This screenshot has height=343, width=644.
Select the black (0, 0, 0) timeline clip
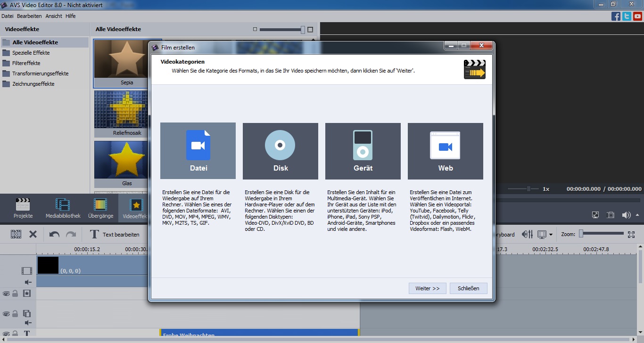92,265
